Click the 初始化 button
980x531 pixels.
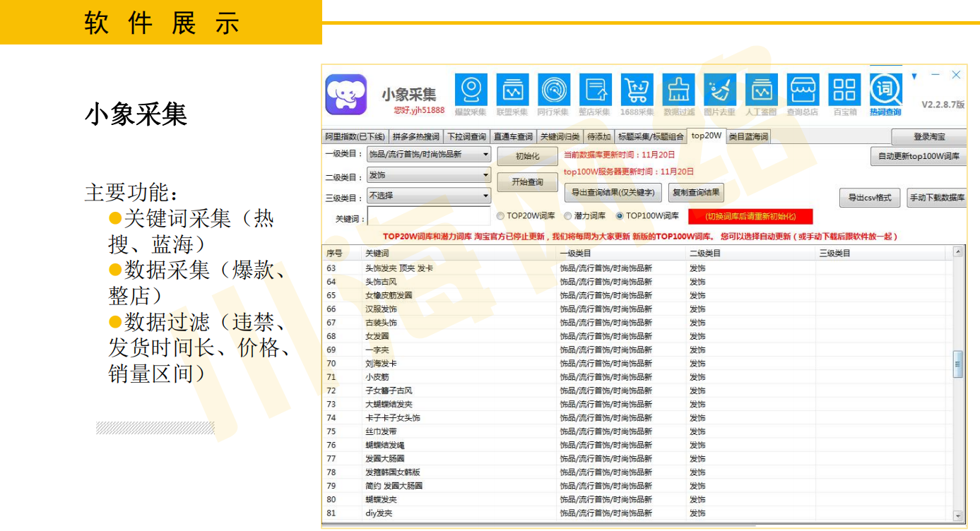tap(527, 156)
